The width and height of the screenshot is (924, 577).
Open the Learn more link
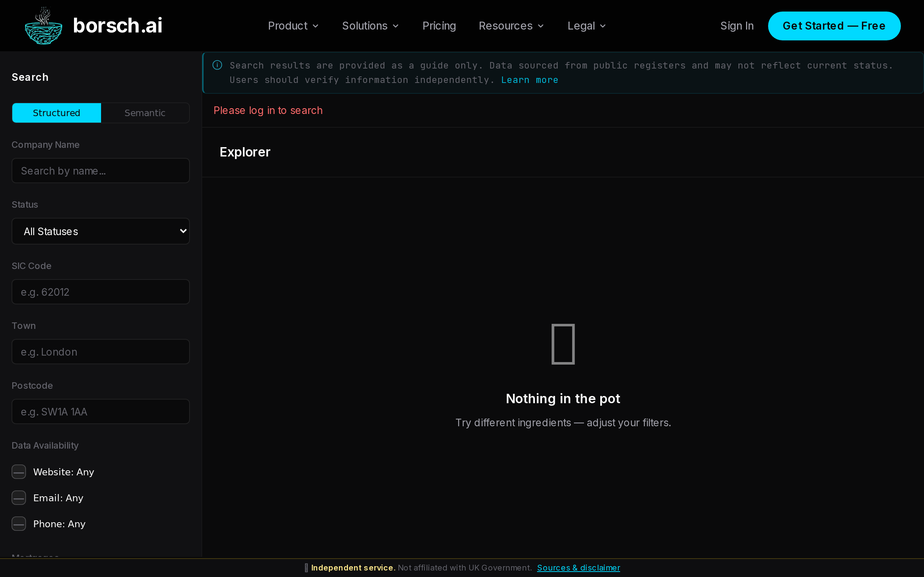click(x=529, y=80)
